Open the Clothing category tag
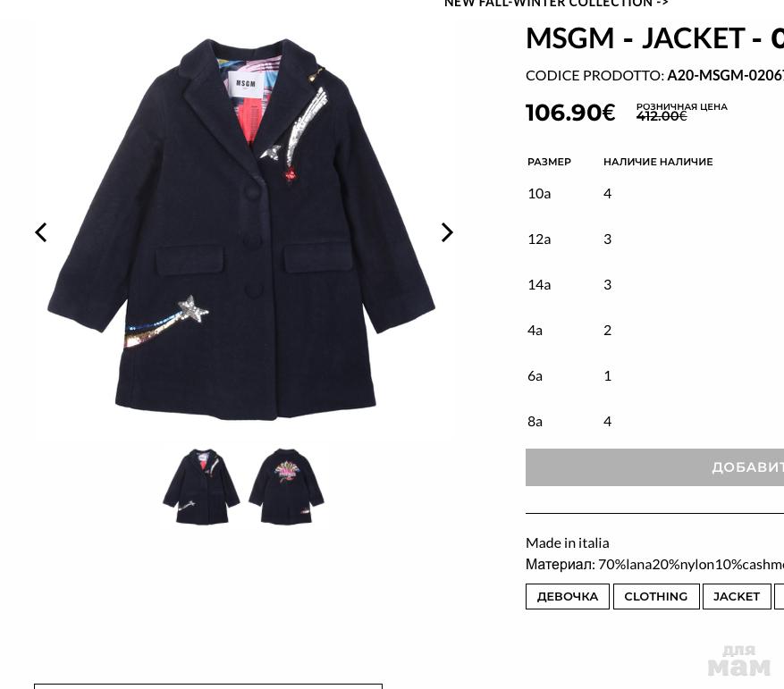784x689 pixels. tap(656, 596)
